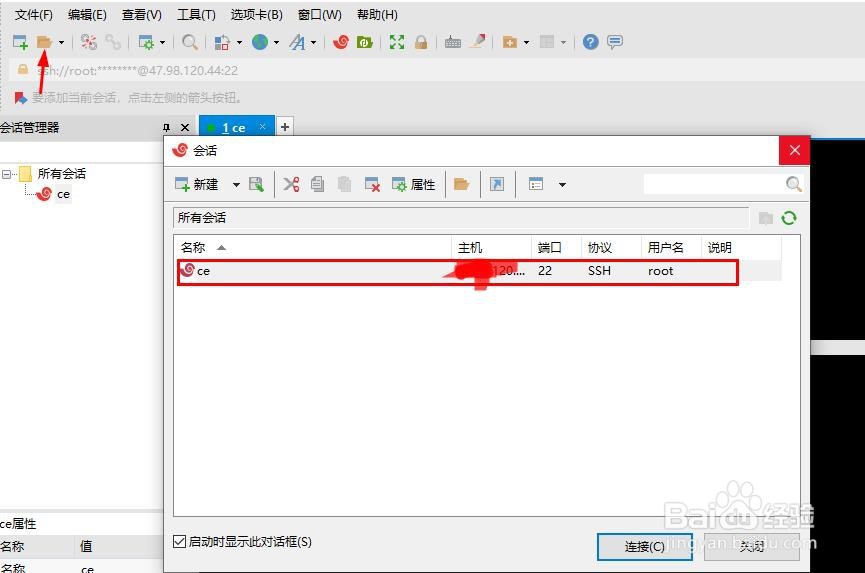Click the 属性 button in Sessions dialog

[414, 184]
